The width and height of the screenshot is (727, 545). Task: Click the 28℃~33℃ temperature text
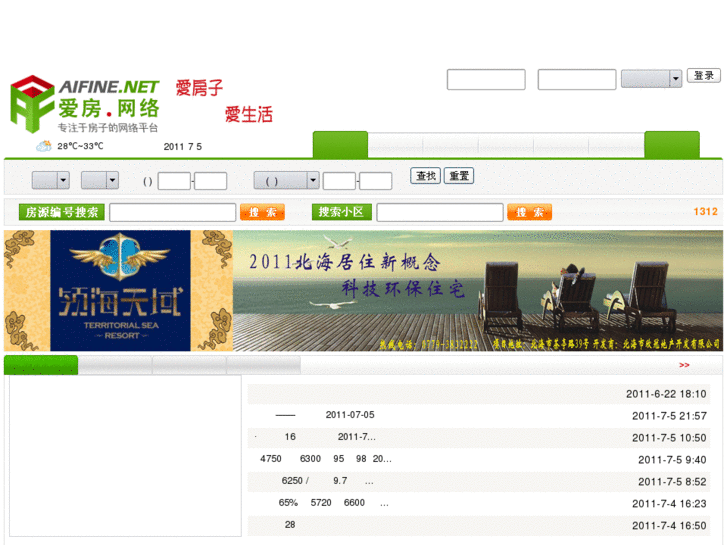pos(80,146)
